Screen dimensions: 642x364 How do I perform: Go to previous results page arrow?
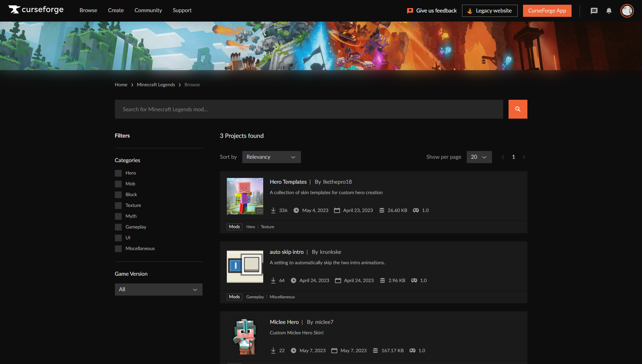(x=503, y=157)
